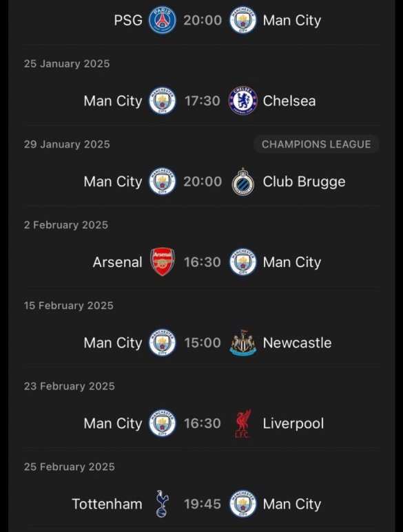Tap the PSG club crest
This screenshot has width=403, height=532.
coord(163,21)
